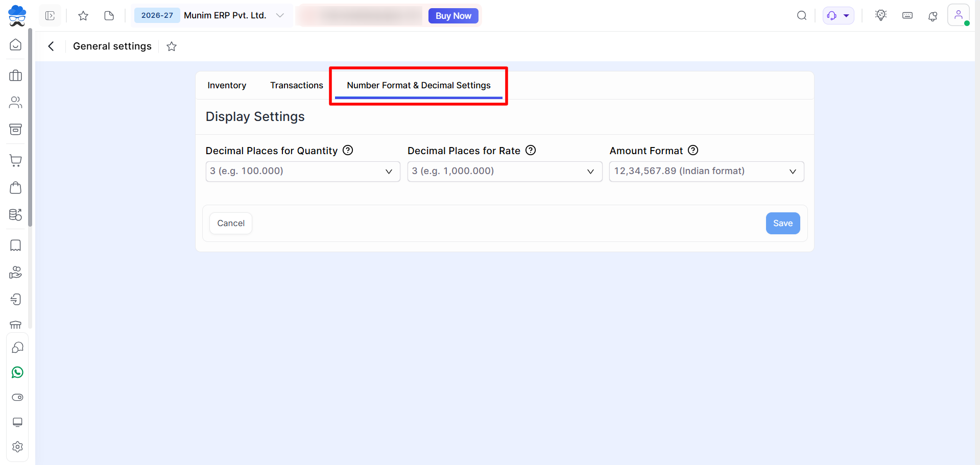The height and width of the screenshot is (465, 980).
Task: Open the notifications bell icon
Action: pos(933,16)
